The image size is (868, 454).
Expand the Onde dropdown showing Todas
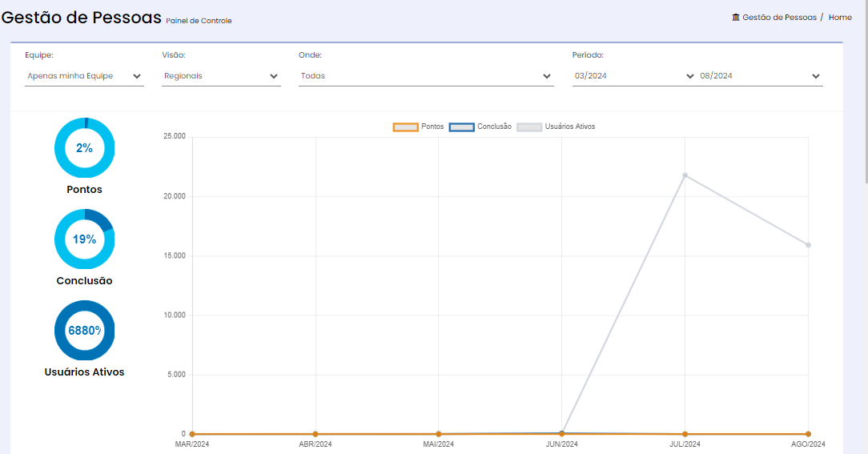click(x=426, y=76)
